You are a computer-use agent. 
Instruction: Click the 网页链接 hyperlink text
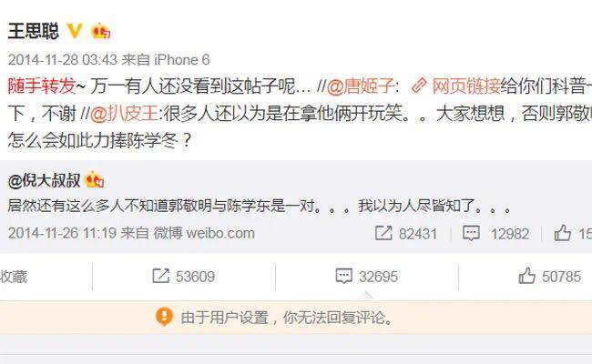click(466, 86)
